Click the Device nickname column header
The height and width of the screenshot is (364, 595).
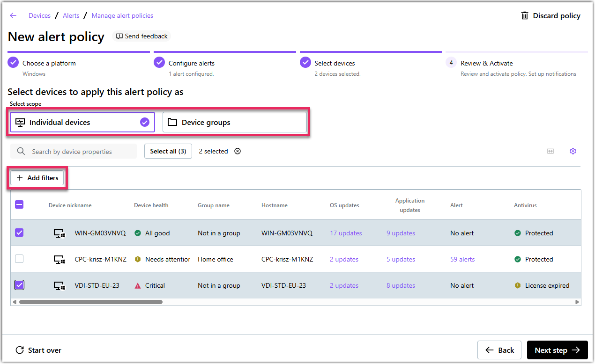click(70, 205)
